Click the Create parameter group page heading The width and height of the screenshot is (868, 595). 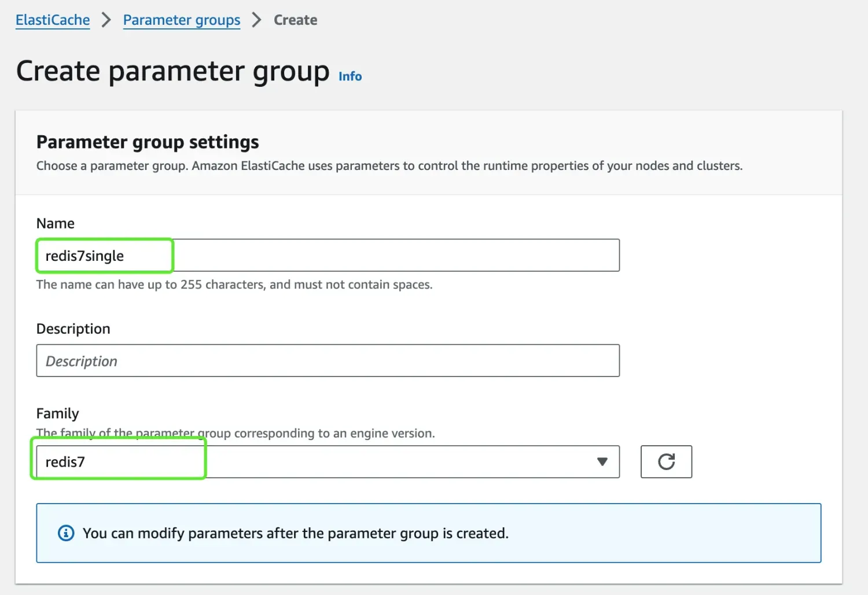pyautogui.click(x=173, y=72)
